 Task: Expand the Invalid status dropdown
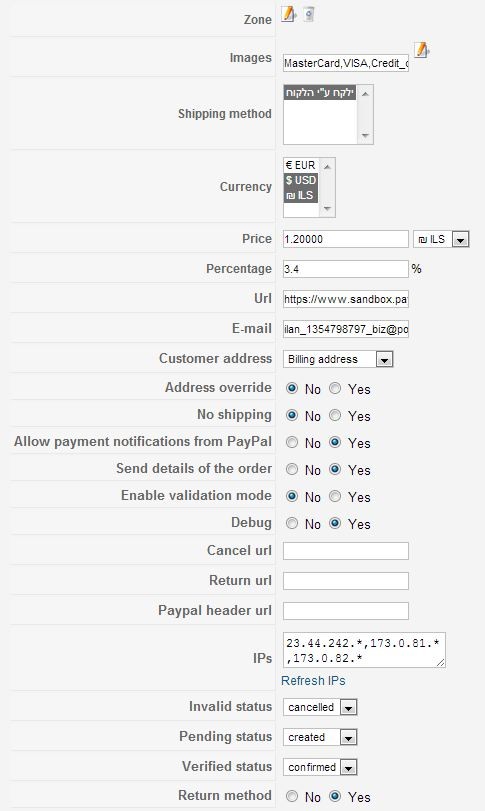point(320,707)
